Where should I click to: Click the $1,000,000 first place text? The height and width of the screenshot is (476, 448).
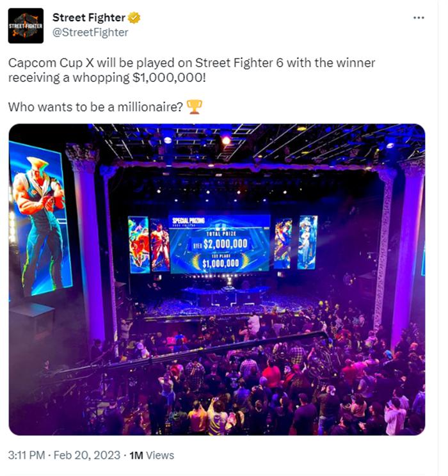221,263
